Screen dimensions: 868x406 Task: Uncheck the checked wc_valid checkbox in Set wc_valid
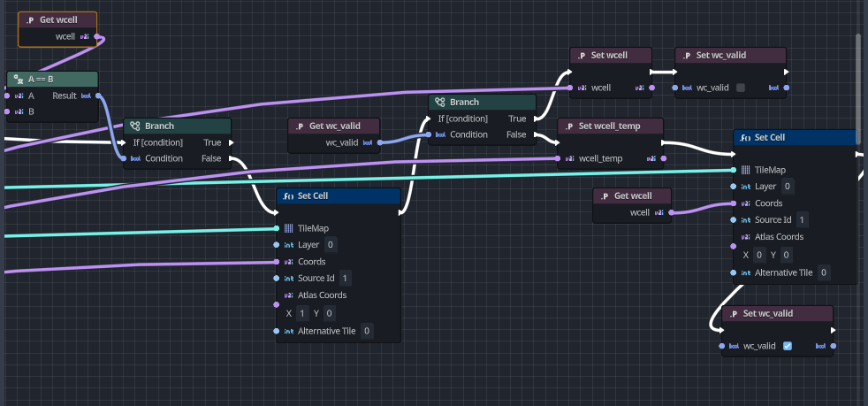click(788, 346)
